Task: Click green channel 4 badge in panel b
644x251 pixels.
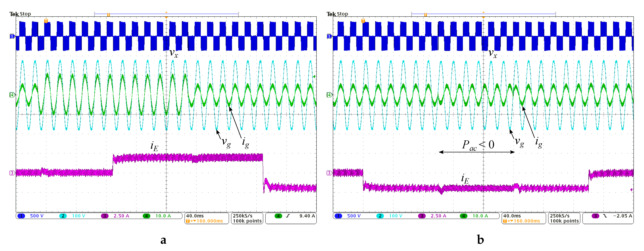Action: 464,216
